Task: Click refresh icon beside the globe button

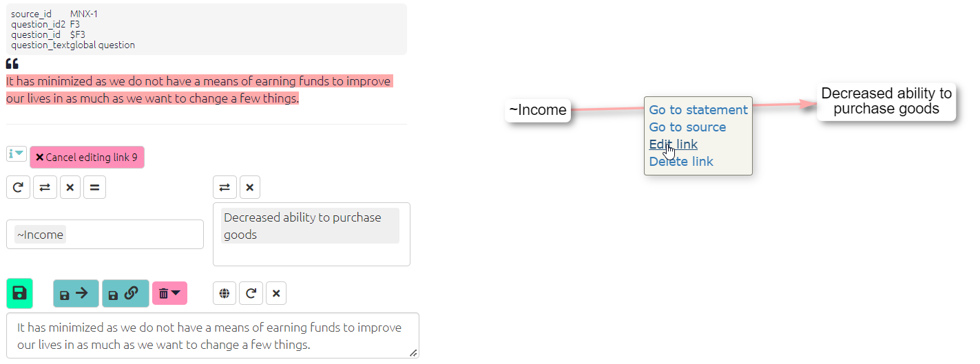Action: [251, 294]
